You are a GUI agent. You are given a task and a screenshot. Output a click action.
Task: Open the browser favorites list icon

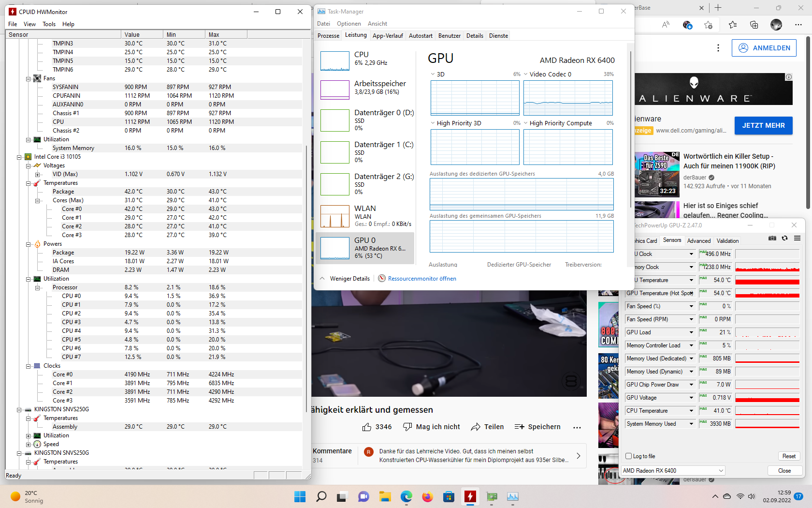733,25
